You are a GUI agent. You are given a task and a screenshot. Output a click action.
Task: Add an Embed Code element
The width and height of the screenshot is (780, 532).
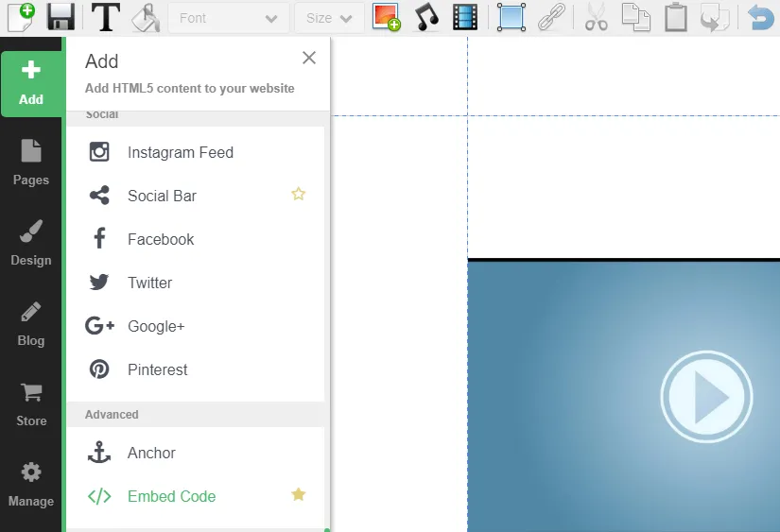[x=196, y=496]
